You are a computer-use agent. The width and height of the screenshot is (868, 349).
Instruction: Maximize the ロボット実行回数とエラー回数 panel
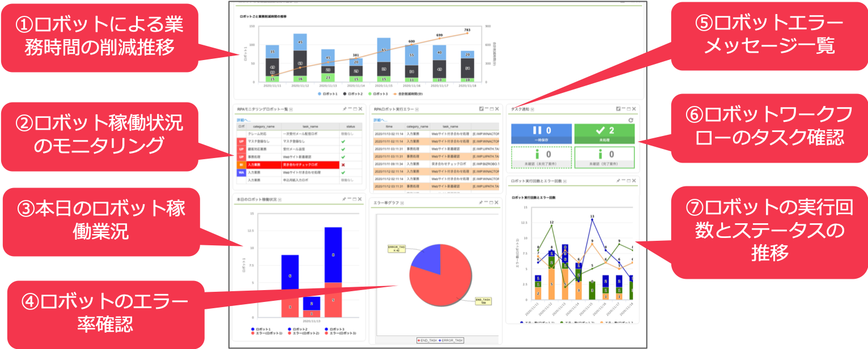[x=628, y=181]
